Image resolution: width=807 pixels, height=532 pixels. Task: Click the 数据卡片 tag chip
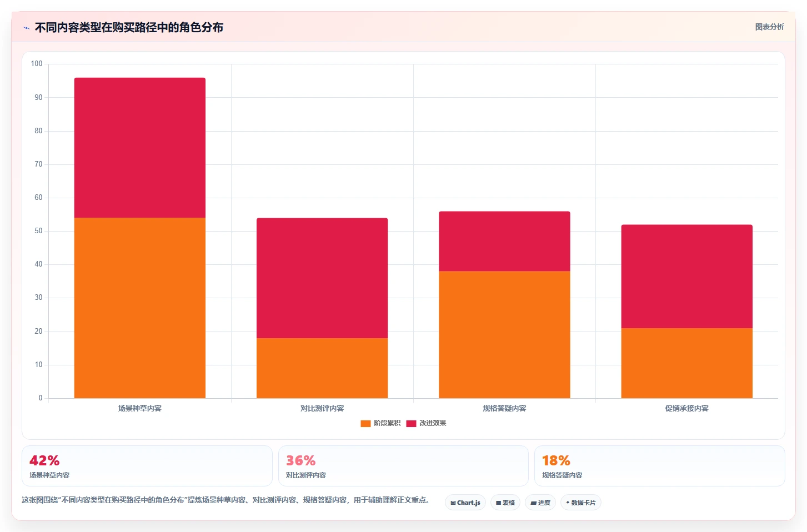pyautogui.click(x=581, y=503)
